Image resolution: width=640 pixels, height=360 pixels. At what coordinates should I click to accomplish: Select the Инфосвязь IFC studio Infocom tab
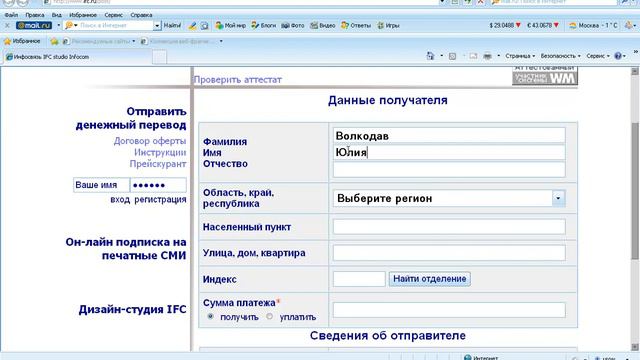point(77,57)
